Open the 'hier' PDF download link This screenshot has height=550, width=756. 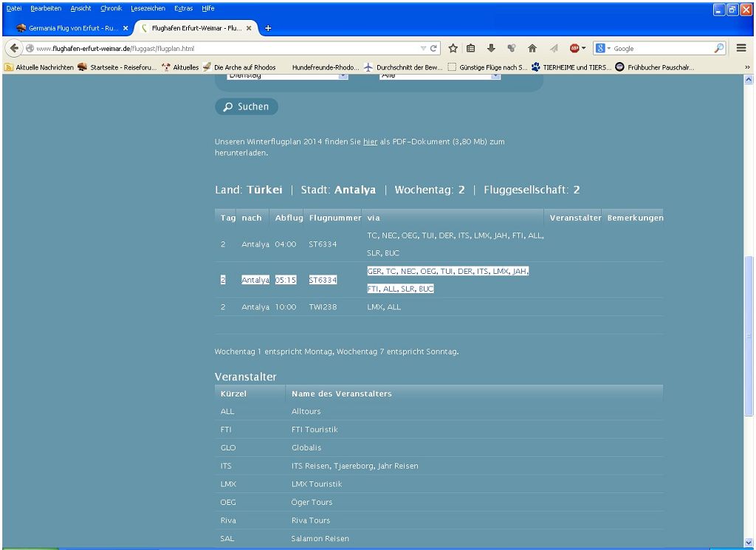point(369,142)
